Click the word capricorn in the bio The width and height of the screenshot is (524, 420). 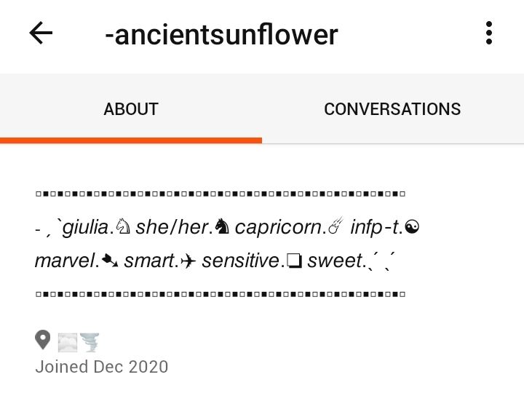click(x=278, y=228)
